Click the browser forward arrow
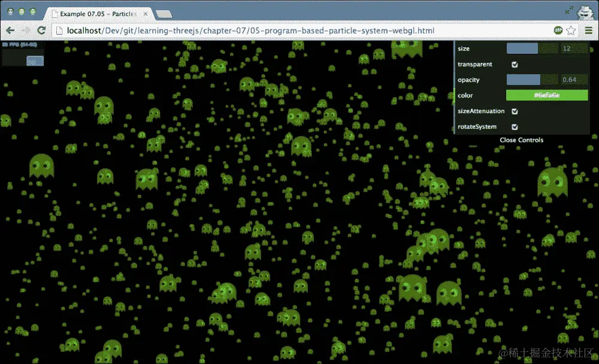 pyautogui.click(x=25, y=30)
